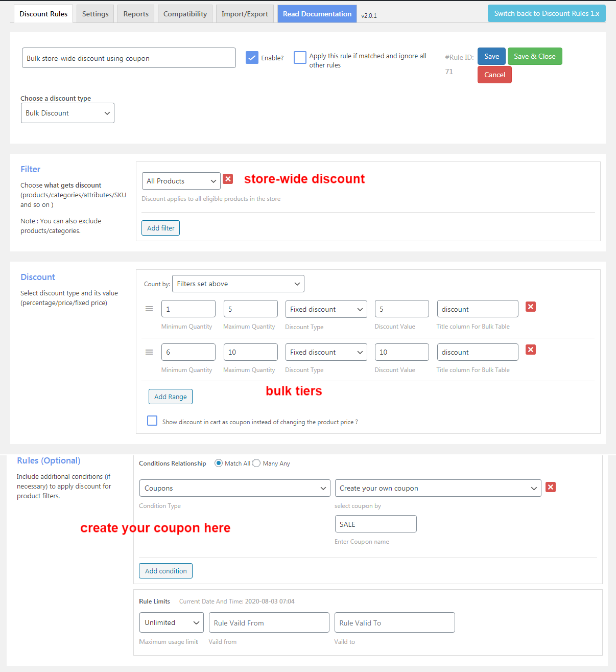Switch to the Settings tab
The height and width of the screenshot is (672, 616).
[95, 14]
